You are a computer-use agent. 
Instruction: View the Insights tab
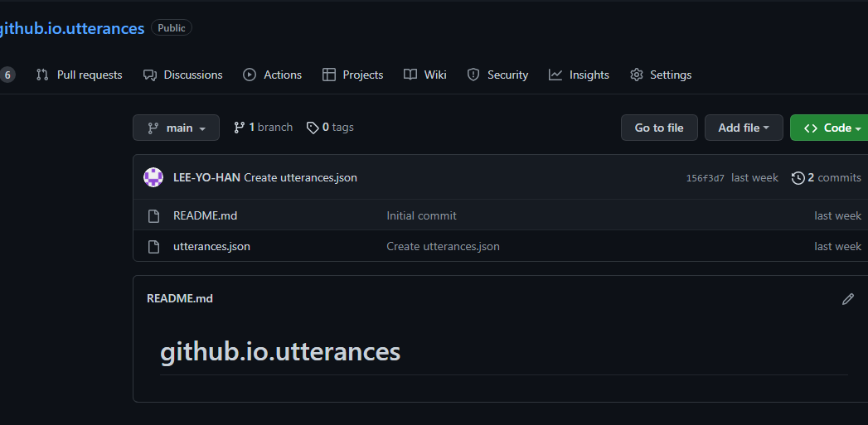click(x=579, y=75)
